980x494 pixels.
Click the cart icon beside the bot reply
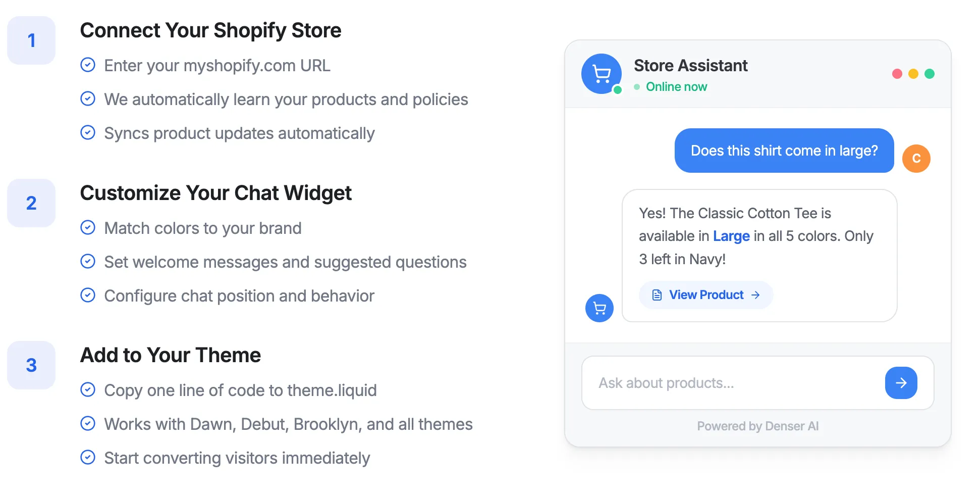[x=599, y=308]
